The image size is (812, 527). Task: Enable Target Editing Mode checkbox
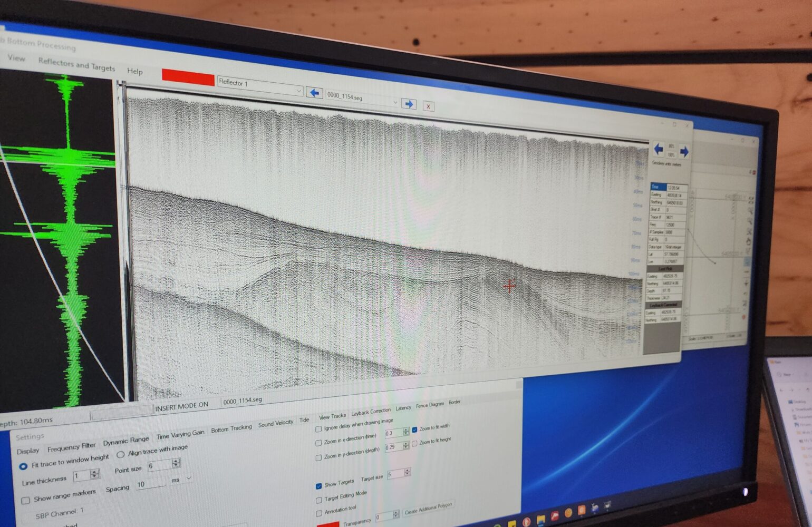point(318,500)
